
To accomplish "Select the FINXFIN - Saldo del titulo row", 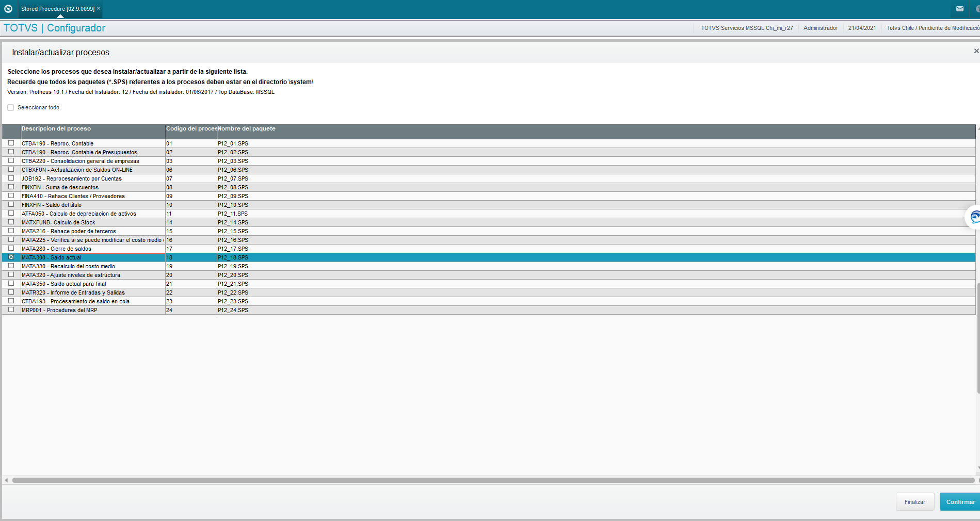I will [489, 205].
